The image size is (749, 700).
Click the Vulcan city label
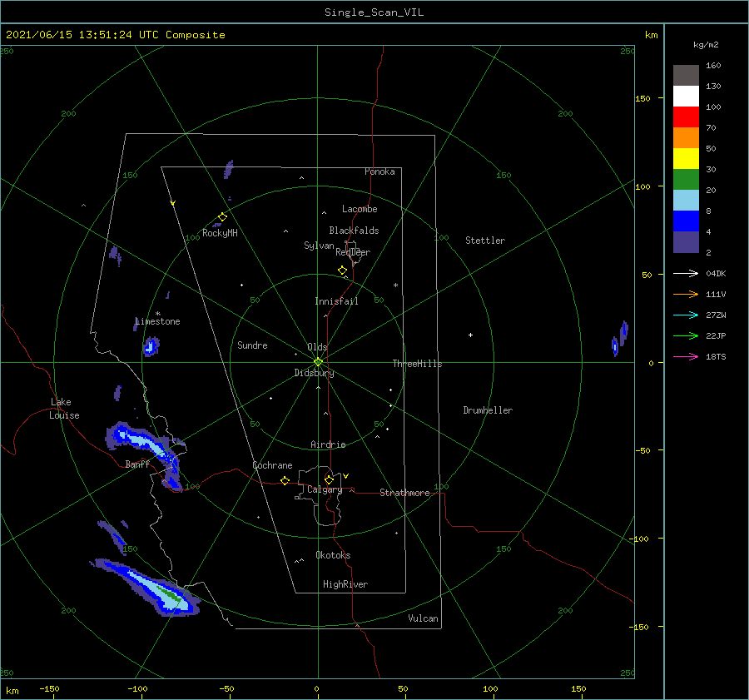click(424, 618)
